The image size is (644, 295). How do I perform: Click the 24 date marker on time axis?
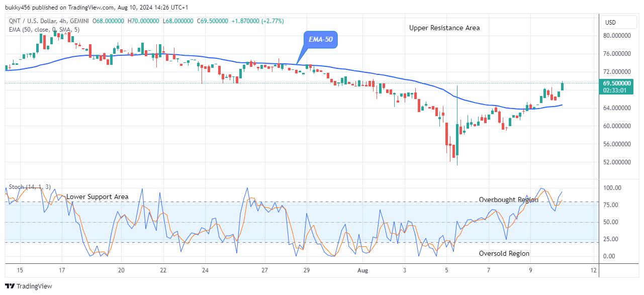pyautogui.click(x=205, y=270)
